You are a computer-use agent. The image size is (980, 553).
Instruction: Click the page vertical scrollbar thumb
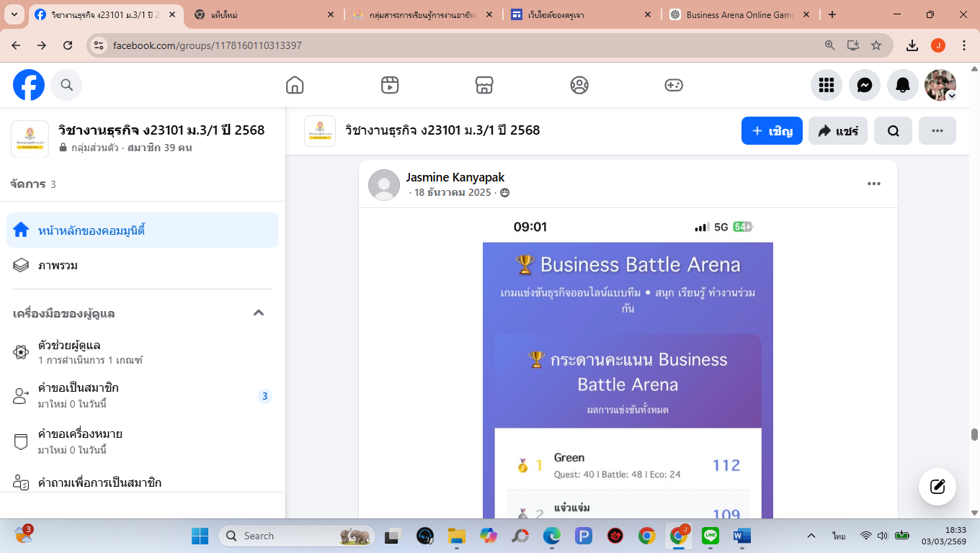click(974, 434)
